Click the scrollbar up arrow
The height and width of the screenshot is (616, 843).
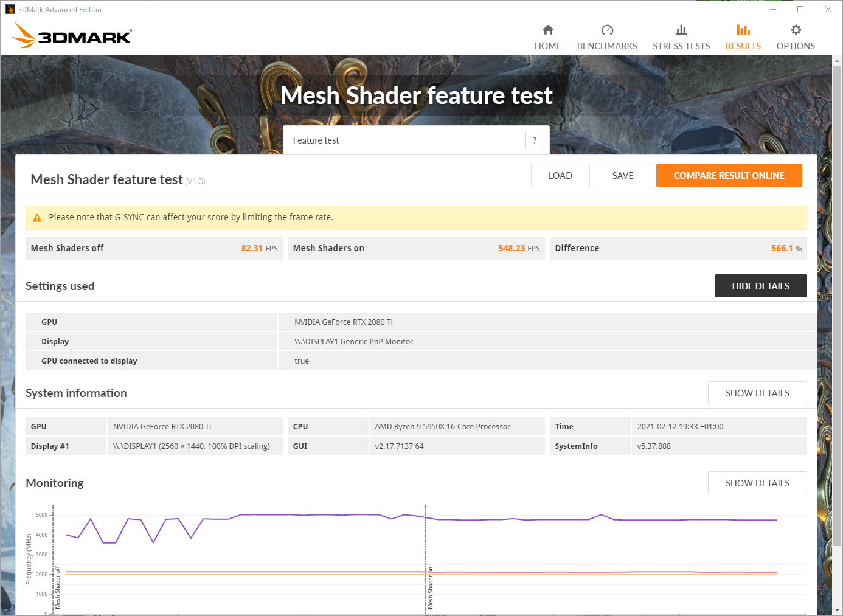click(x=838, y=61)
